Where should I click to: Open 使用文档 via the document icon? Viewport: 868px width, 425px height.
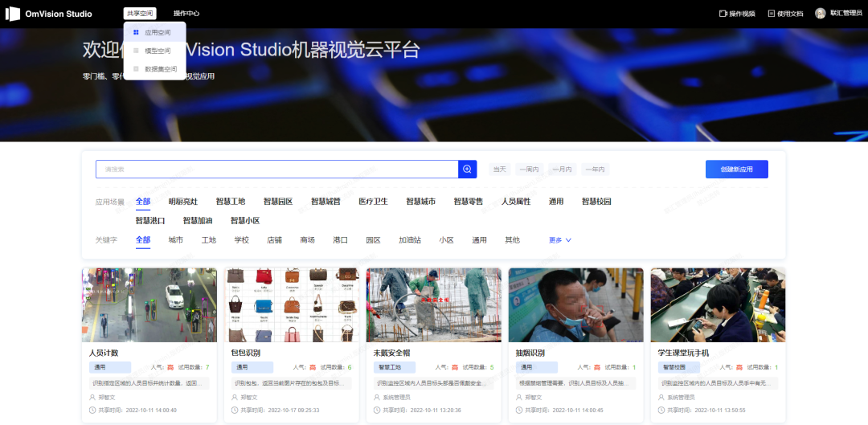point(772,14)
